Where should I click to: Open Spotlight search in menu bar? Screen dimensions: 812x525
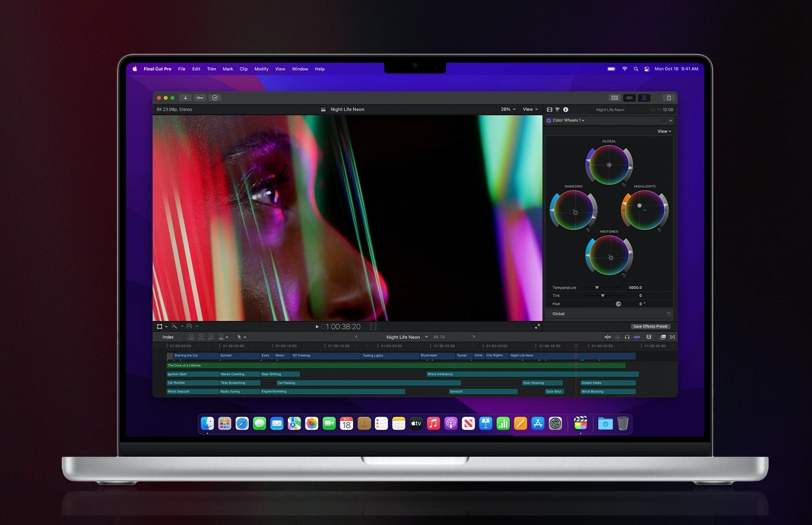tap(636, 69)
